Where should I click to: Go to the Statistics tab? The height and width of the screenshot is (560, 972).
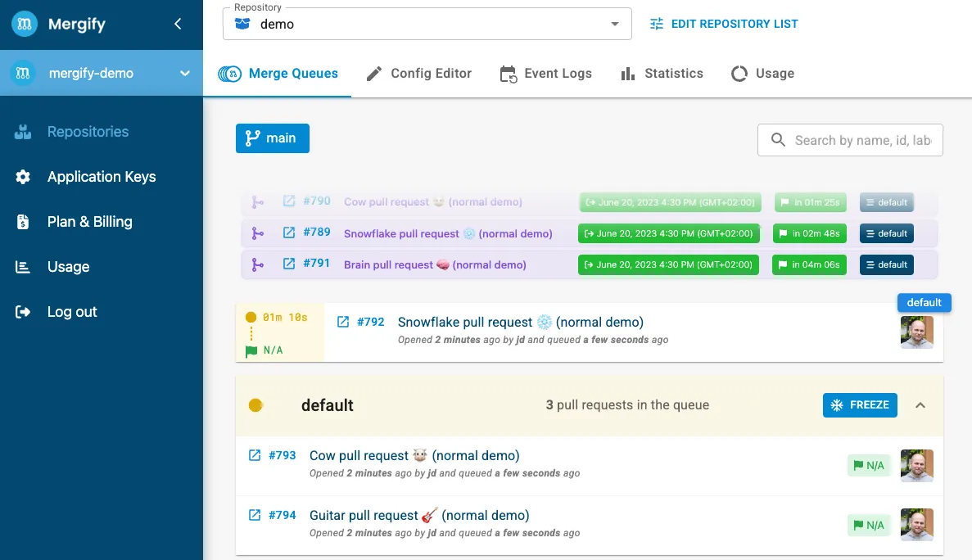pyautogui.click(x=662, y=74)
